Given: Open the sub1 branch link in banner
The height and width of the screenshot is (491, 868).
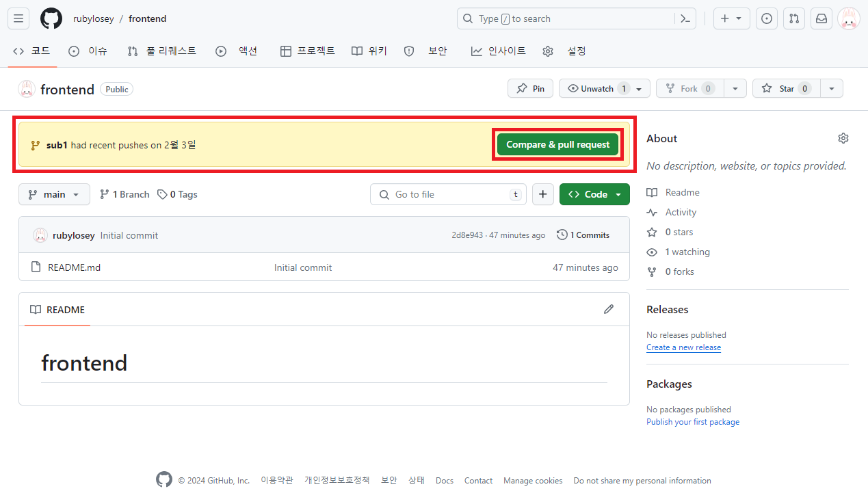Looking at the screenshot, I should [x=57, y=145].
